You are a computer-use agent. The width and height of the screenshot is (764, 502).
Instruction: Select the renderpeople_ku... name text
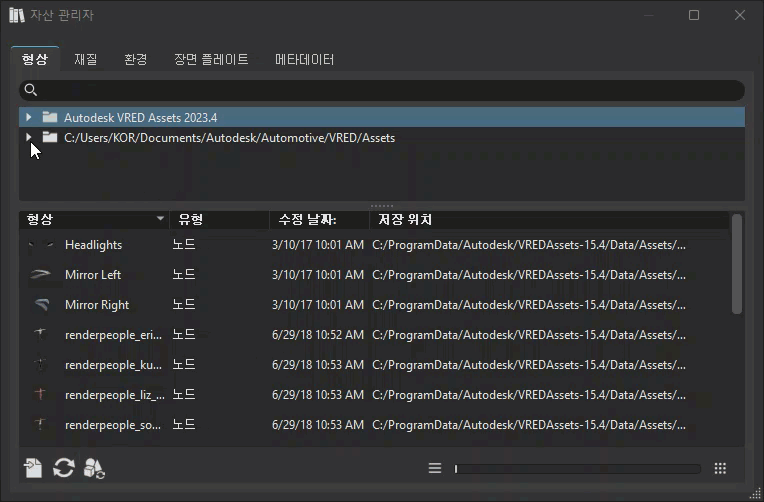[x=113, y=365]
